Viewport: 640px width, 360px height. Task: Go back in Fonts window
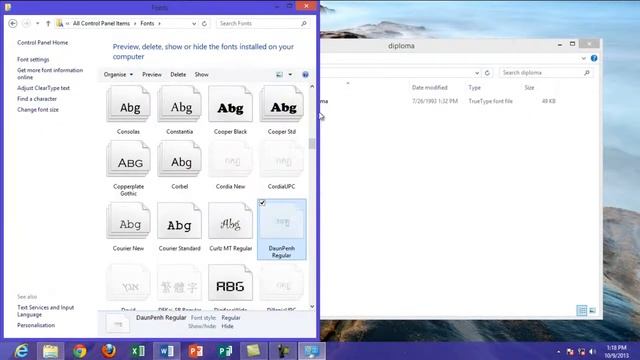[13, 23]
